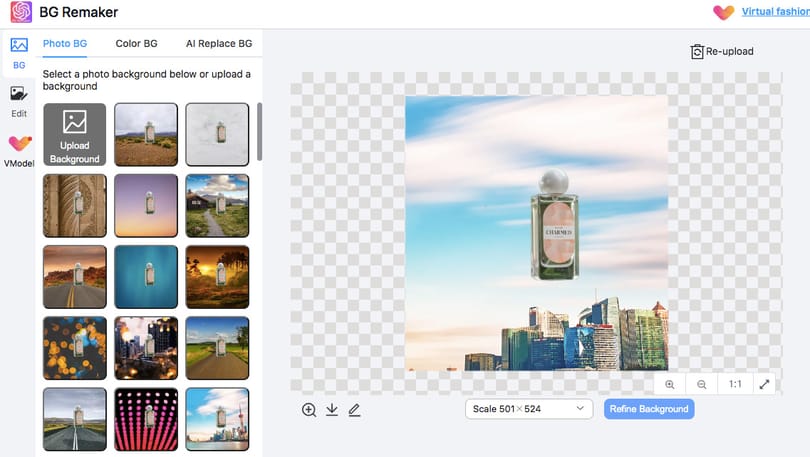Reset zoom with the 1:1 button
The image size is (810, 457).
click(735, 384)
